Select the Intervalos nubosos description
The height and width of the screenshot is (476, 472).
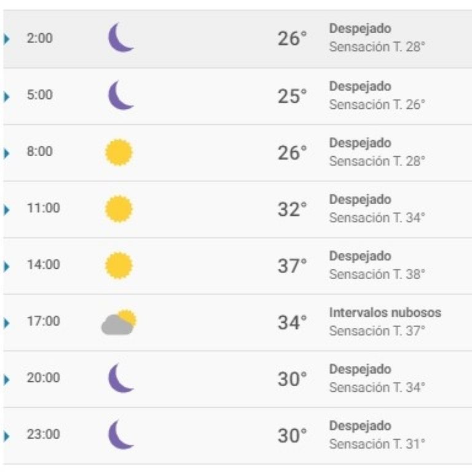click(385, 312)
